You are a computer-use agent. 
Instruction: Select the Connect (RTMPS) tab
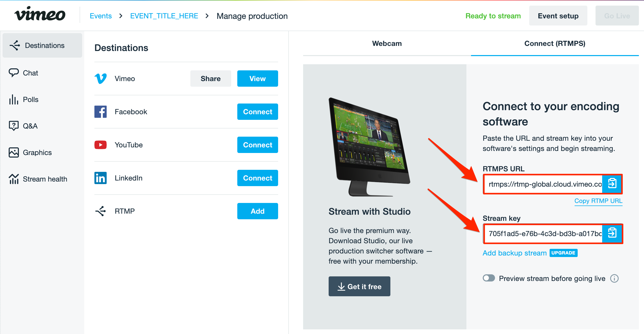point(555,44)
